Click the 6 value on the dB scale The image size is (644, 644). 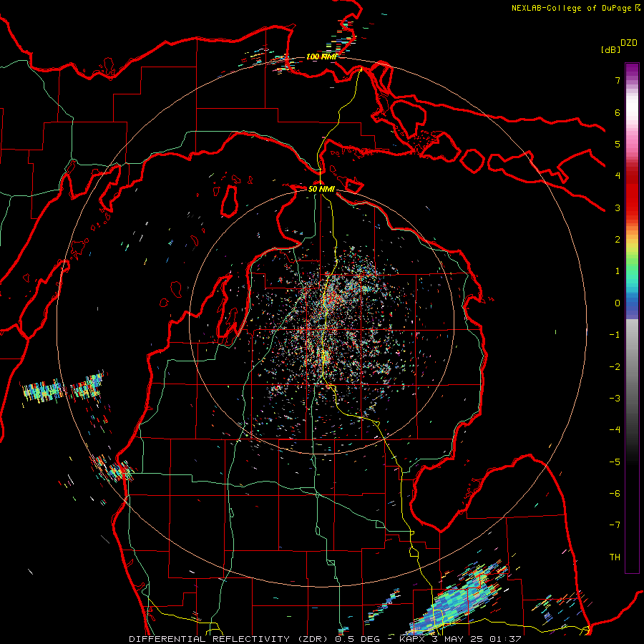click(618, 112)
